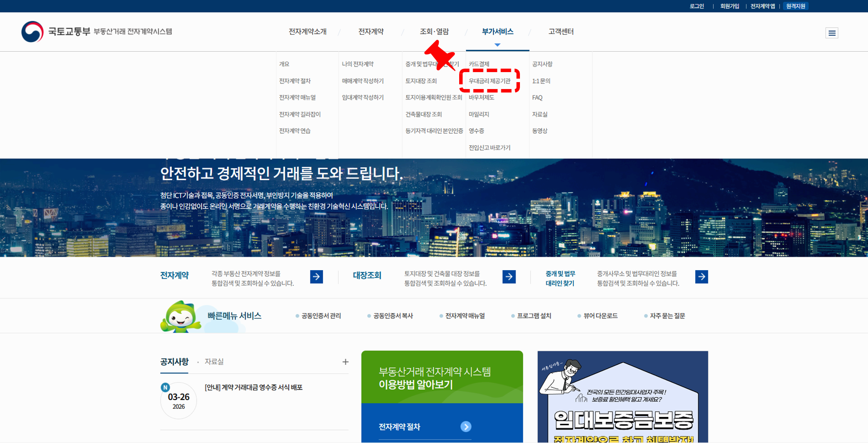Click the 03-26 2026 date circle
This screenshot has width=868, height=443.
coord(179,401)
